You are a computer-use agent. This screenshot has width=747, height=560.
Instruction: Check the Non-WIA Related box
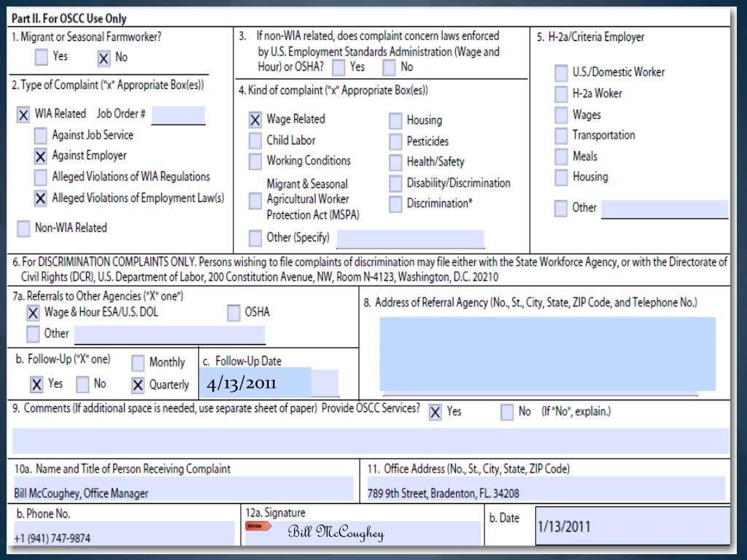point(23,228)
